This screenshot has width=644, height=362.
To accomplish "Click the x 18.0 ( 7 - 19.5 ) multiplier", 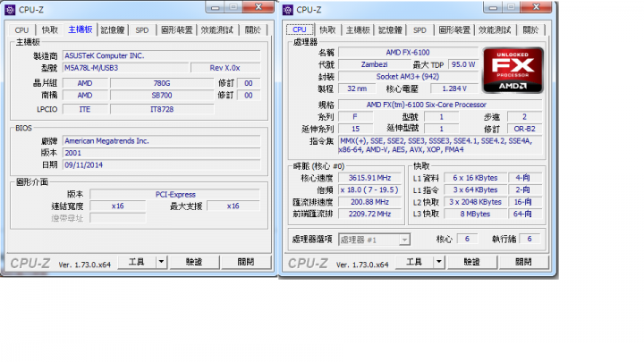I will coord(369,189).
